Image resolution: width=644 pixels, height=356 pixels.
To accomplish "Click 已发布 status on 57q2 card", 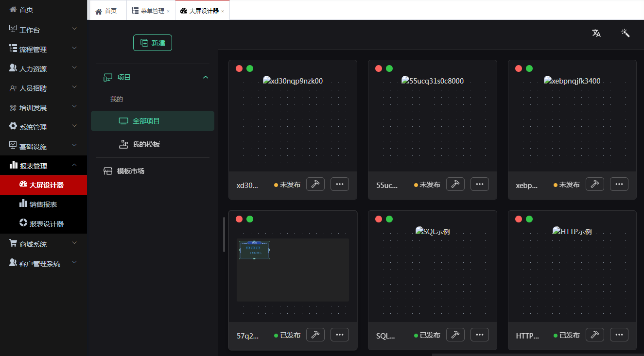I will pyautogui.click(x=287, y=335).
